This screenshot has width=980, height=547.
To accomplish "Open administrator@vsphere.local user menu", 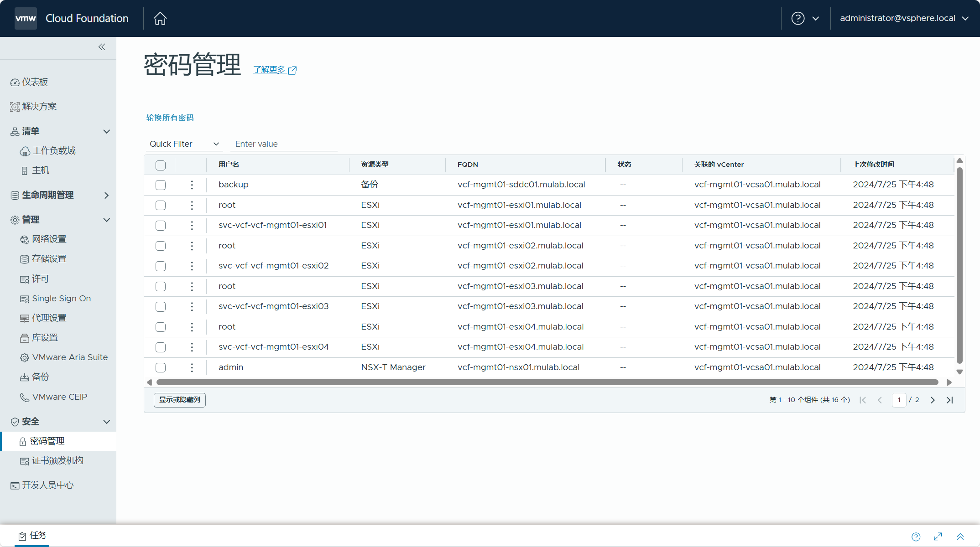I will click(x=904, y=18).
